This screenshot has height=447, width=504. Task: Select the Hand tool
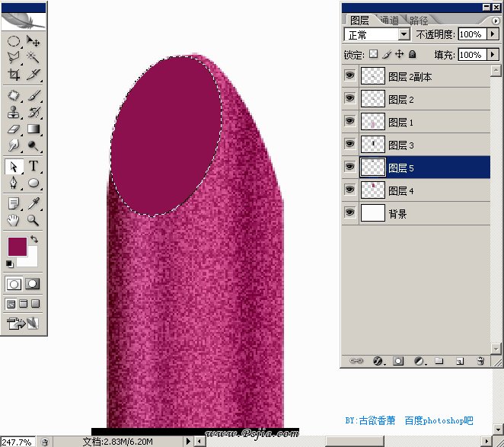pos(14,220)
